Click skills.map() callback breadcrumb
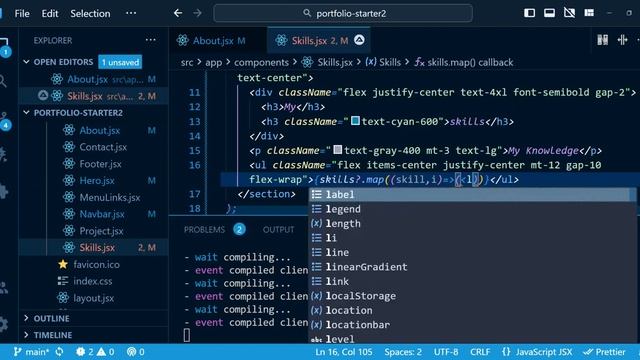The height and width of the screenshot is (360, 640). (464, 62)
